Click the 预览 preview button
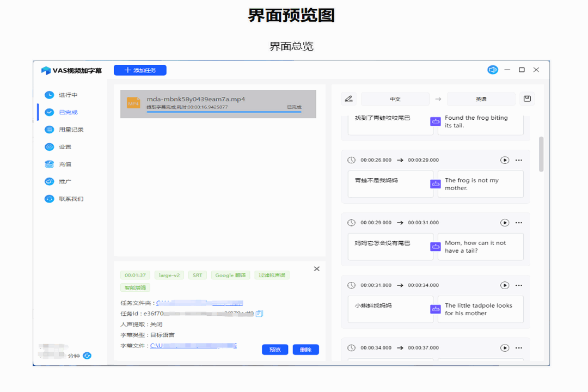The image size is (588, 392). click(x=274, y=349)
